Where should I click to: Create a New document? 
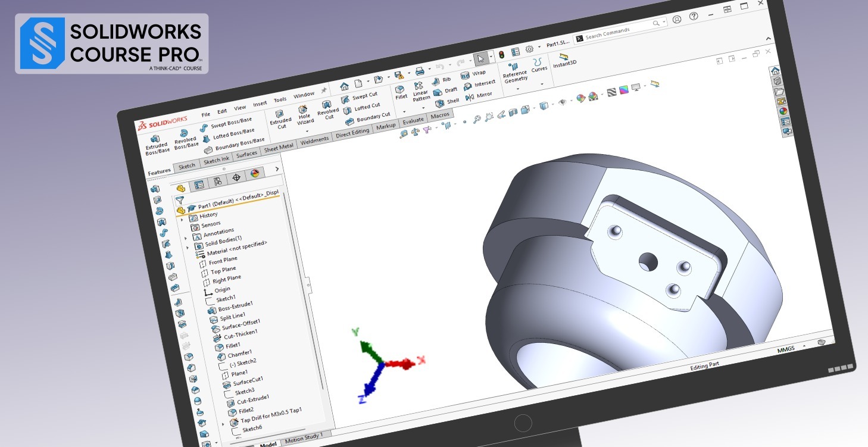[358, 84]
